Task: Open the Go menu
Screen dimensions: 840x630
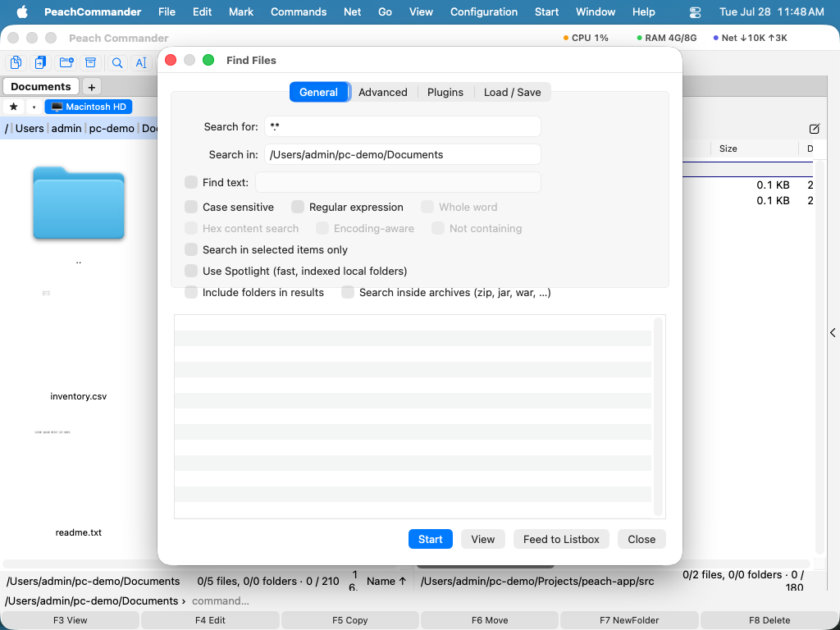Action: (x=386, y=11)
